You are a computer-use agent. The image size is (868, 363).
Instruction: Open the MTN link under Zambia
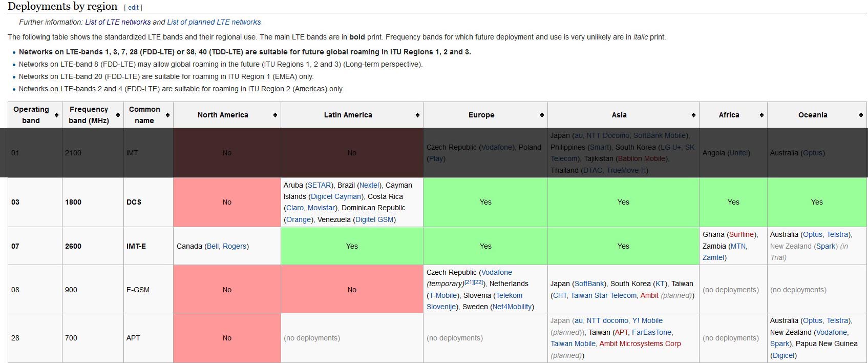coord(737,246)
